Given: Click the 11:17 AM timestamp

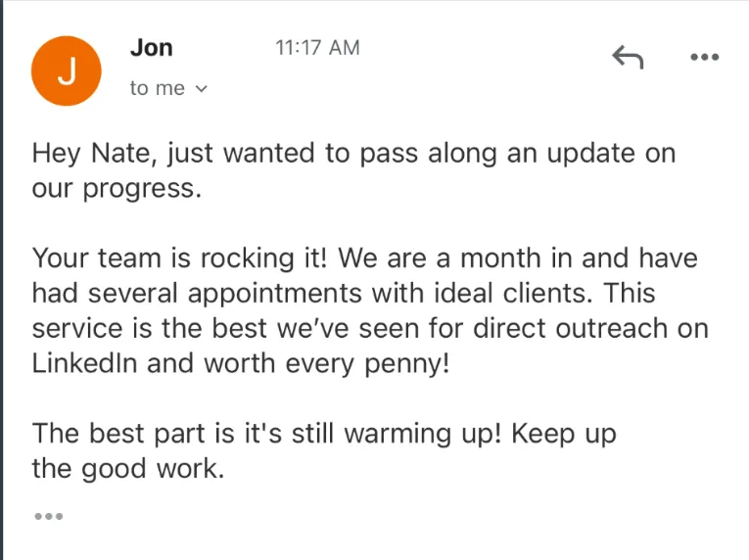Looking at the screenshot, I should [317, 47].
